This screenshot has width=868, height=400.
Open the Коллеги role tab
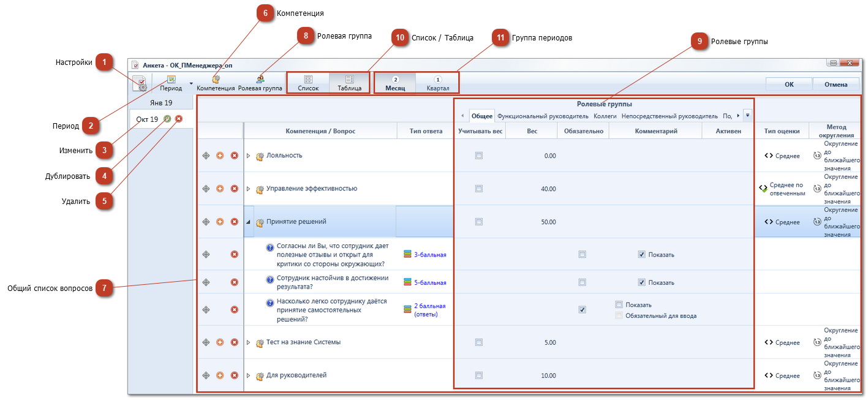tap(605, 116)
